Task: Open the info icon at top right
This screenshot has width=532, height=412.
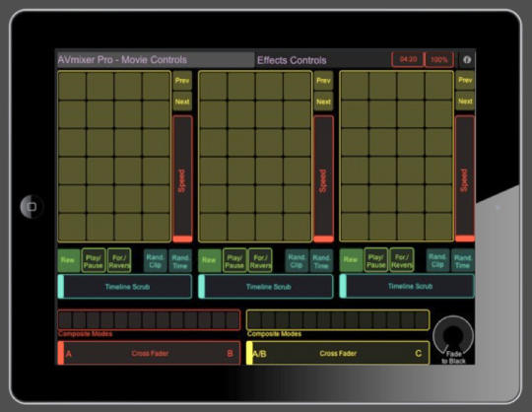Action: click(x=467, y=60)
